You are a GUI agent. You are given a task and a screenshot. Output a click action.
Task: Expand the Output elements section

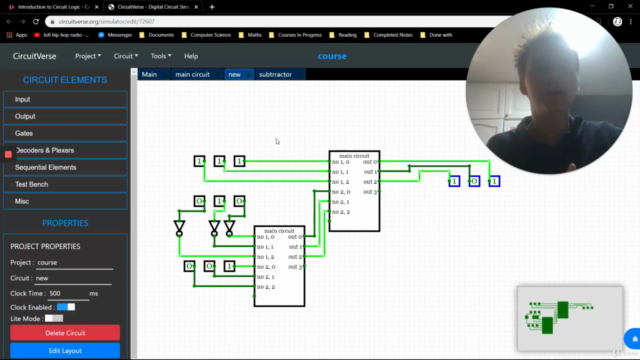tap(65, 116)
